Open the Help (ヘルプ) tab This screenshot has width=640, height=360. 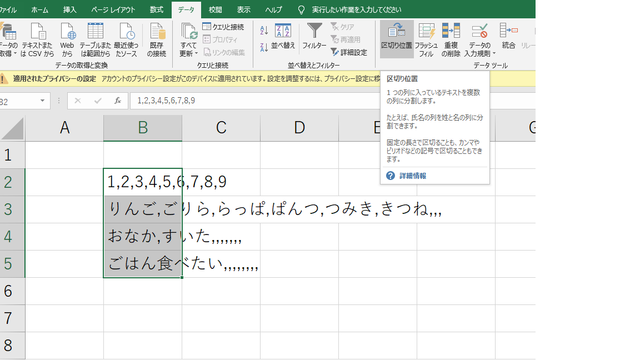click(273, 10)
